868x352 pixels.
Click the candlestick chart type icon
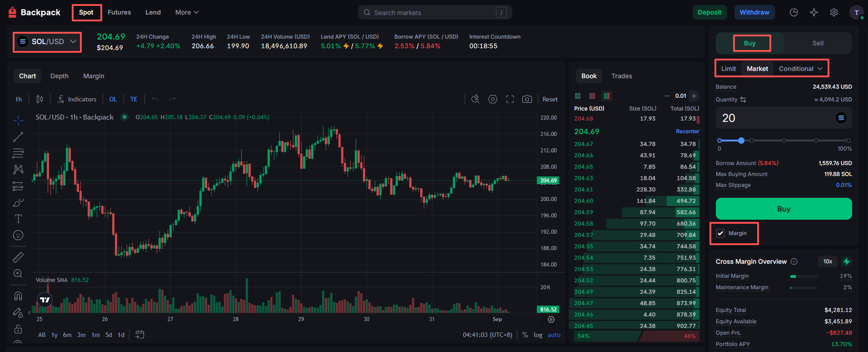click(x=40, y=99)
